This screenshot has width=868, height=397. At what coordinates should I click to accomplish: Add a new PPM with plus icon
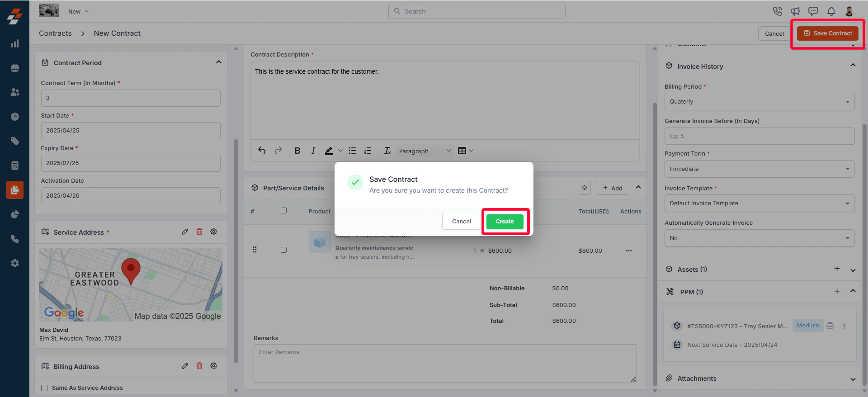tap(837, 292)
